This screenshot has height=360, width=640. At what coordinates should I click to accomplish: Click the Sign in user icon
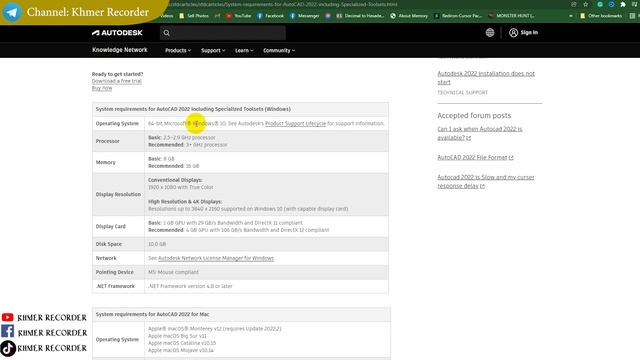coord(513,33)
